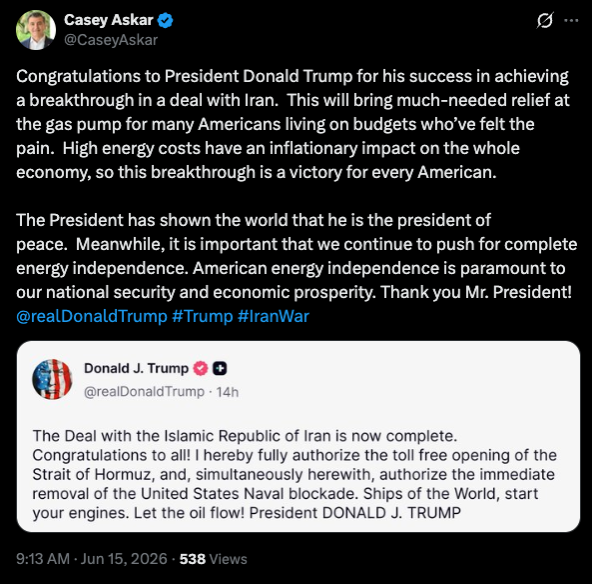Viewport: 592px width, 584px height.
Task: Open the @CaseyAskar handle link
Action: point(111,40)
